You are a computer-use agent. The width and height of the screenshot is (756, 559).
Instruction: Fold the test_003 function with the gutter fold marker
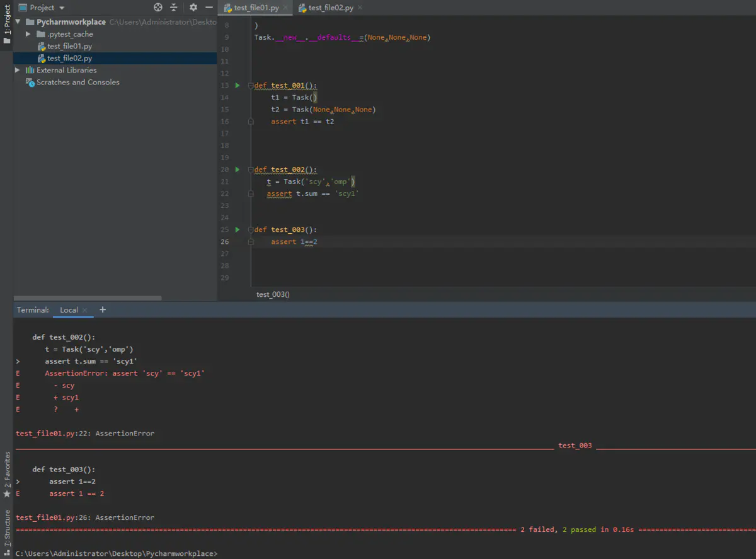point(251,229)
